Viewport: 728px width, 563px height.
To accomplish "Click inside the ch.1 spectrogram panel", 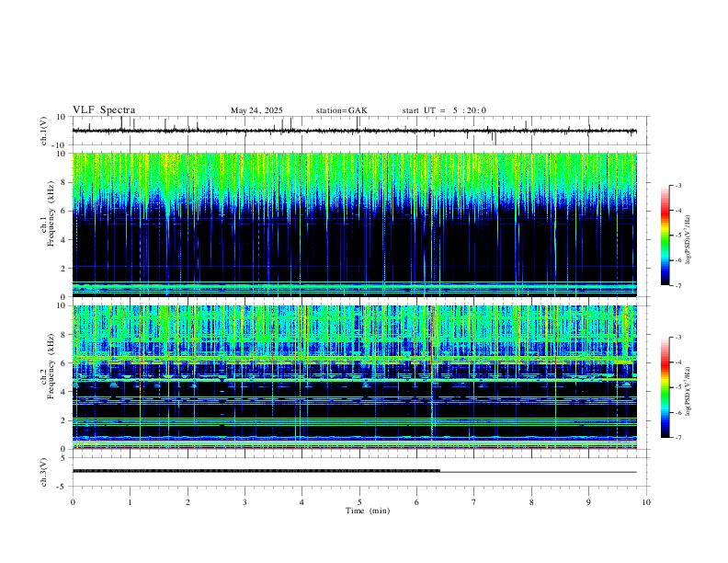I will 354,224.
